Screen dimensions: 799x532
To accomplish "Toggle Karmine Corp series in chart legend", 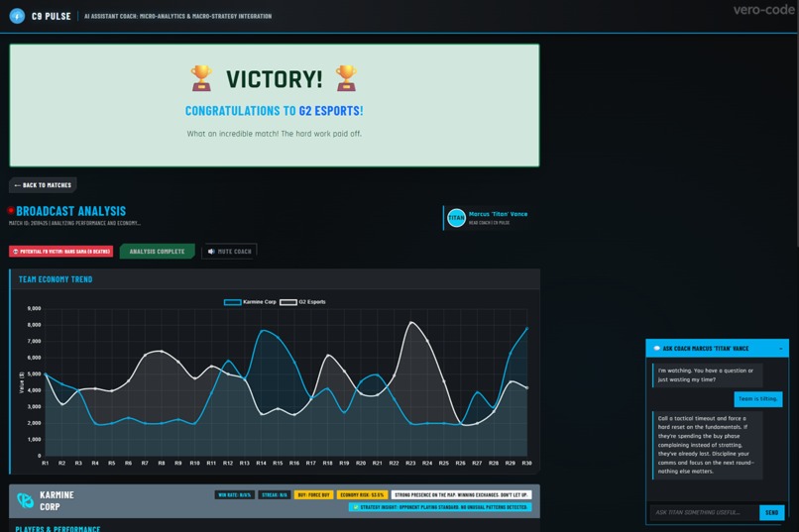I will pyautogui.click(x=250, y=302).
